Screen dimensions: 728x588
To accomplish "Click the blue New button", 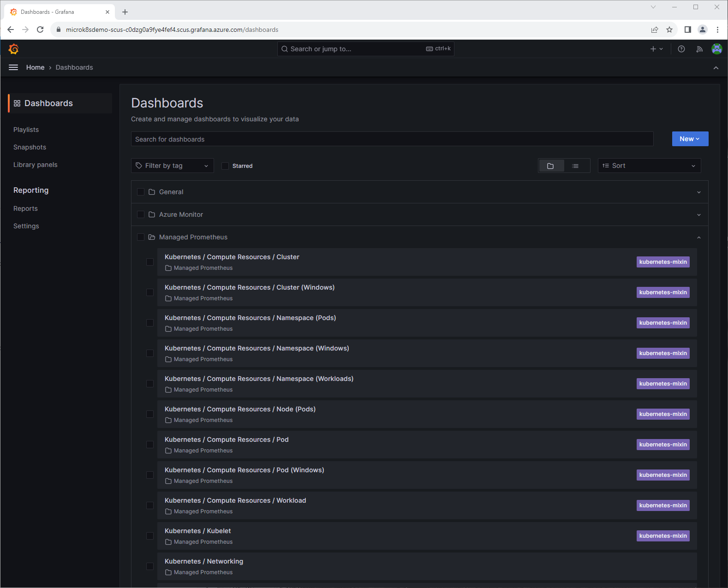I will pos(690,139).
